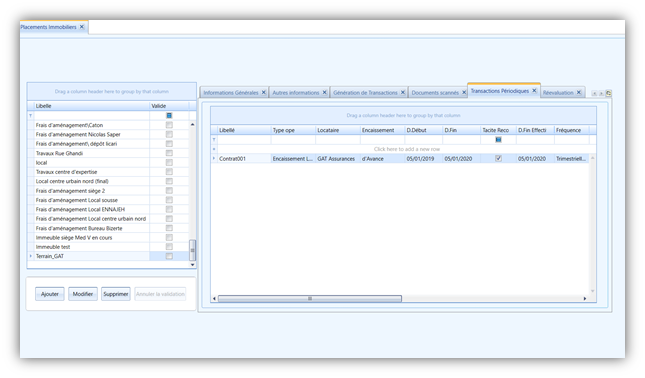The height and width of the screenshot is (378, 645).
Task: Sort by Type ope column header
Action: click(x=293, y=130)
